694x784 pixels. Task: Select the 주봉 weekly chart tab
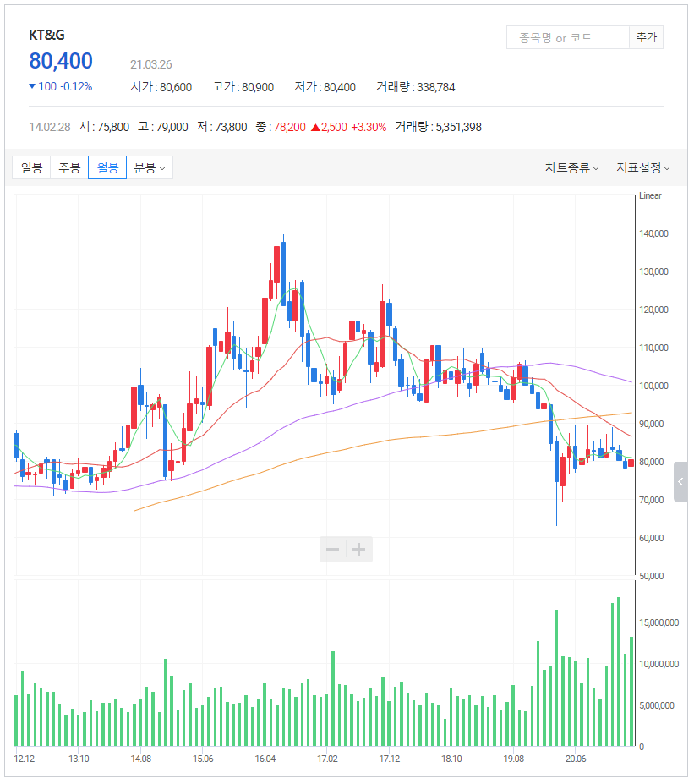pos(69,167)
